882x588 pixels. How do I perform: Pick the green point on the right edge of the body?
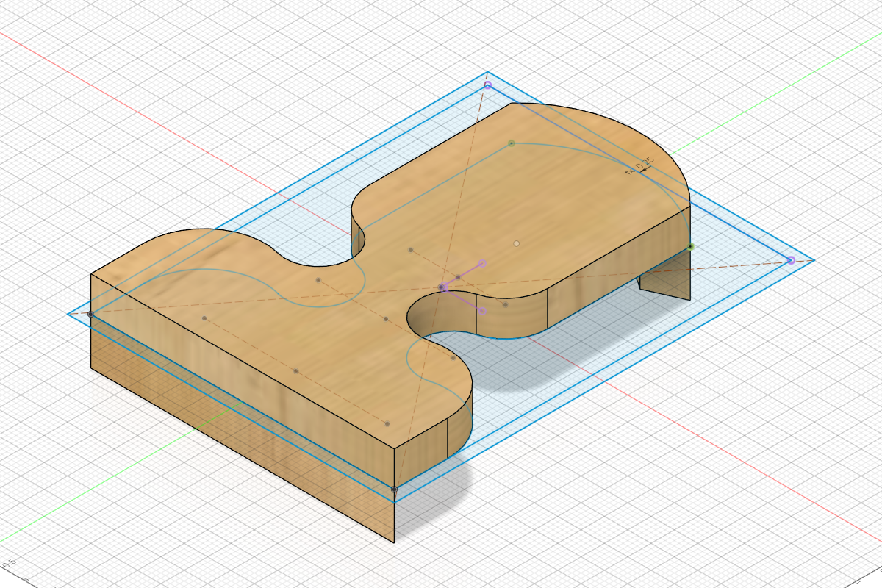(691, 247)
